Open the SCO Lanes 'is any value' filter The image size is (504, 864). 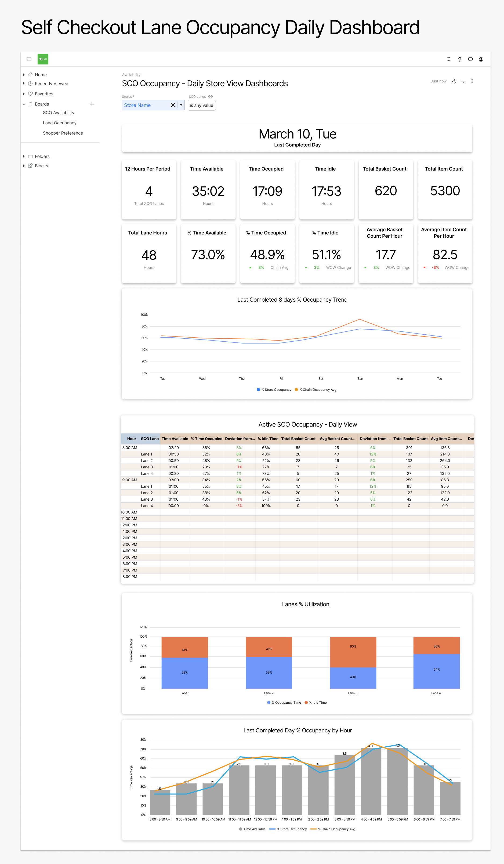(x=202, y=105)
